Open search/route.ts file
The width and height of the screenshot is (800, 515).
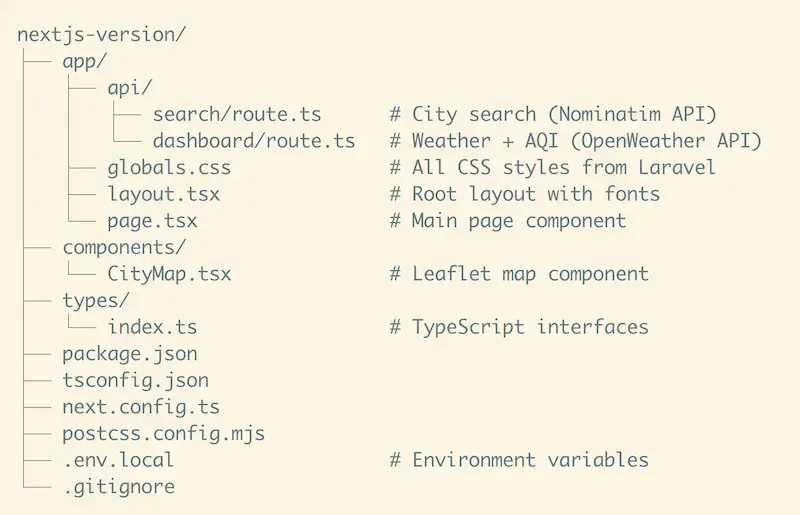237,114
